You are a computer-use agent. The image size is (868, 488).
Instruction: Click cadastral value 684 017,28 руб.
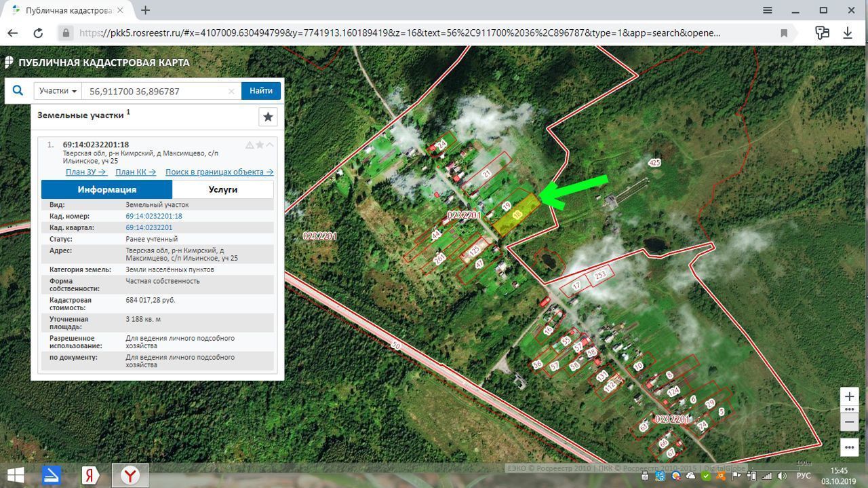pos(150,300)
